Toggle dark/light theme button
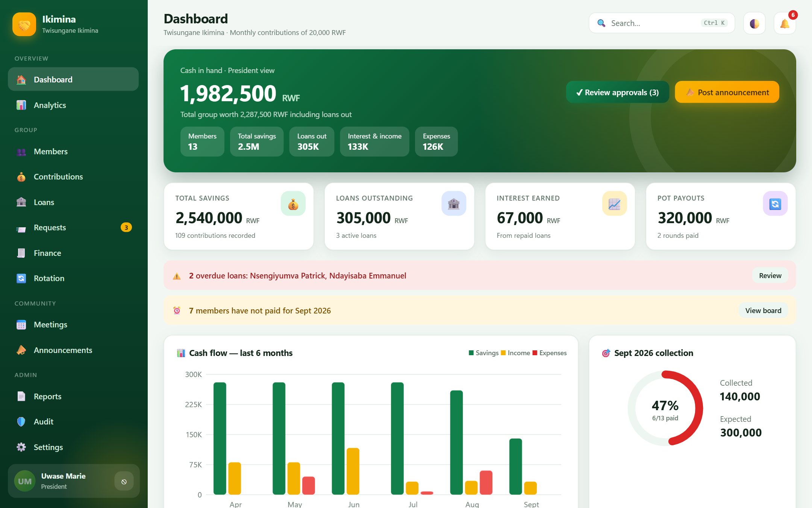The height and width of the screenshot is (508, 812). pyautogui.click(x=754, y=23)
